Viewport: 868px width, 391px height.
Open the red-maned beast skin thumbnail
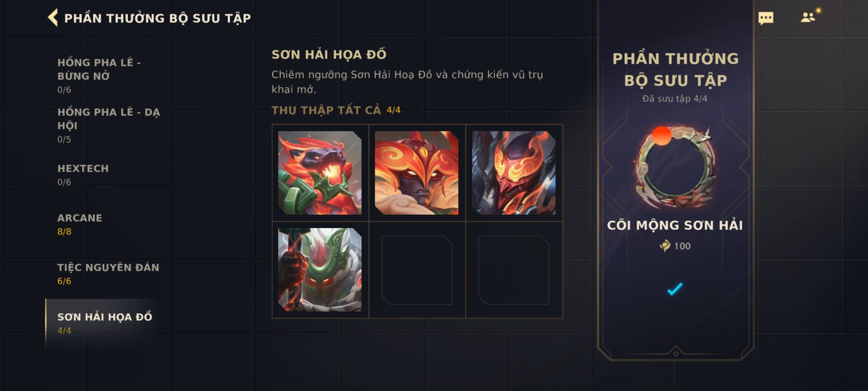(320, 173)
